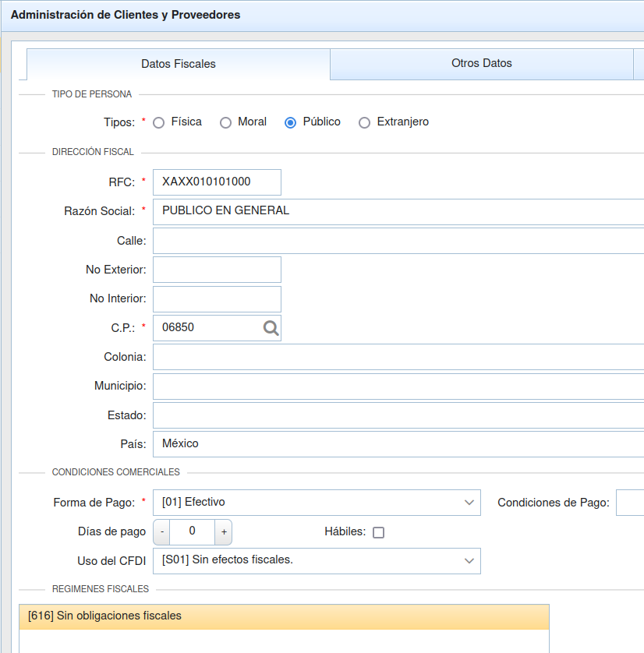Click the No Exterior input field

[x=217, y=270]
